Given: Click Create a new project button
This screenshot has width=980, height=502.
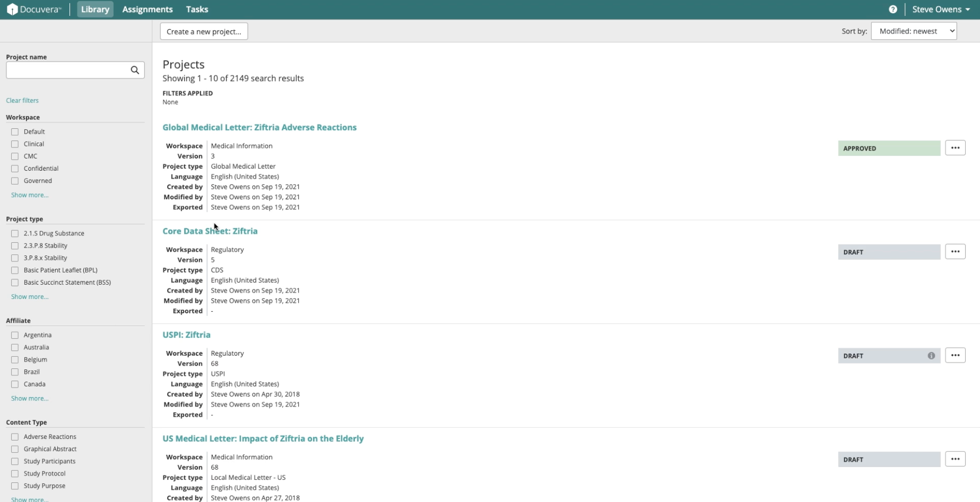Looking at the screenshot, I should [204, 31].
